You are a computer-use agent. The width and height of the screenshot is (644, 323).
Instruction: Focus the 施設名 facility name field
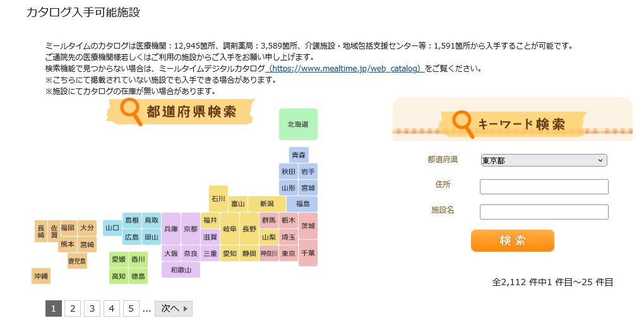544,212
